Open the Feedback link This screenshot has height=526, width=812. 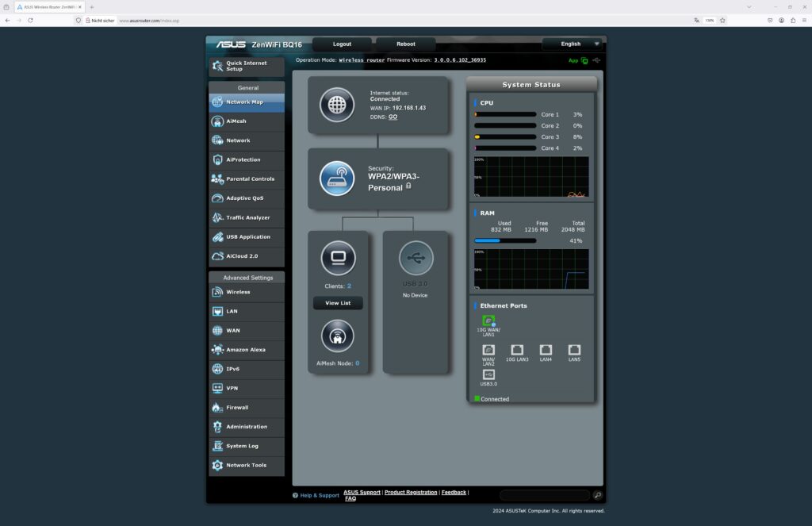454,493
